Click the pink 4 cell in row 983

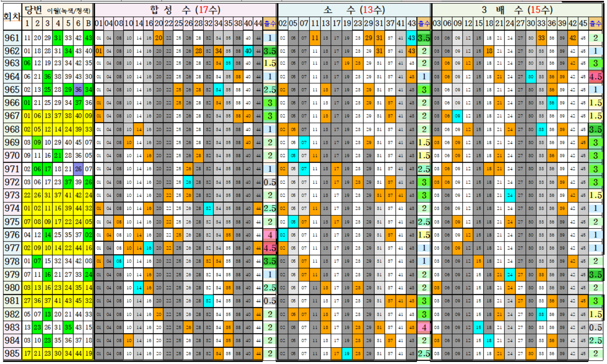click(x=424, y=328)
